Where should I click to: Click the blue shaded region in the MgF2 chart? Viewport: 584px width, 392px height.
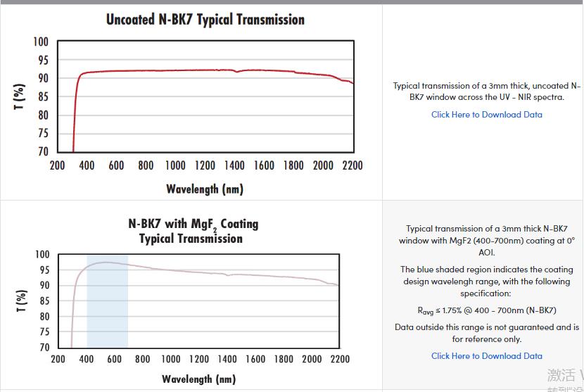tap(107, 310)
